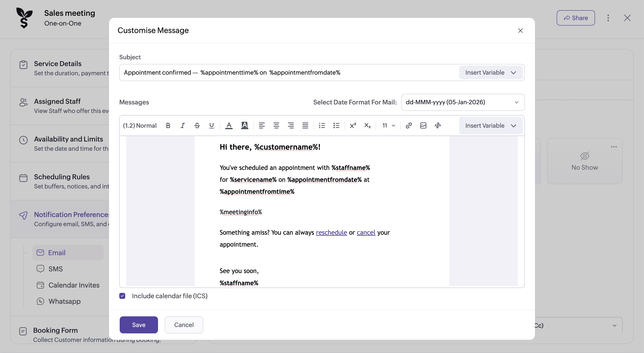This screenshot has height=353, width=644.
Task: Click the Hi there, %customername%! heading
Action: point(270,147)
